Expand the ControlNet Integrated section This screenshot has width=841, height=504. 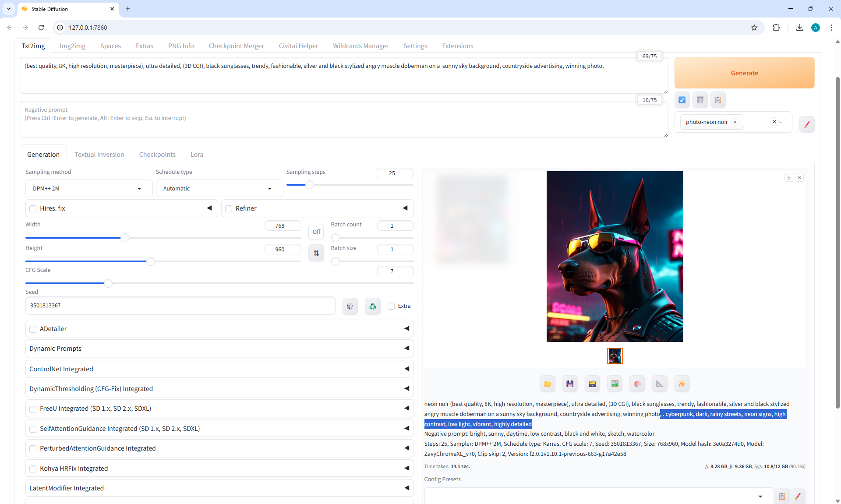219,369
